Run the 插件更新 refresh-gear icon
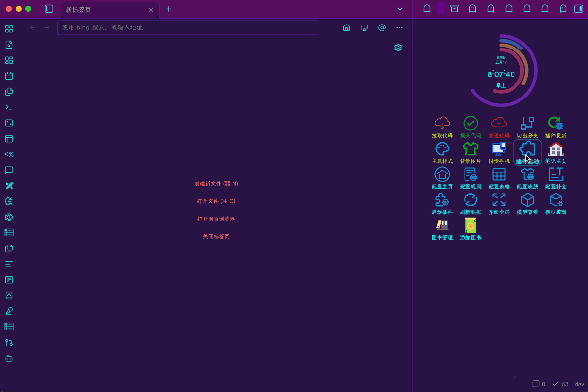588x392 pixels. (x=556, y=123)
